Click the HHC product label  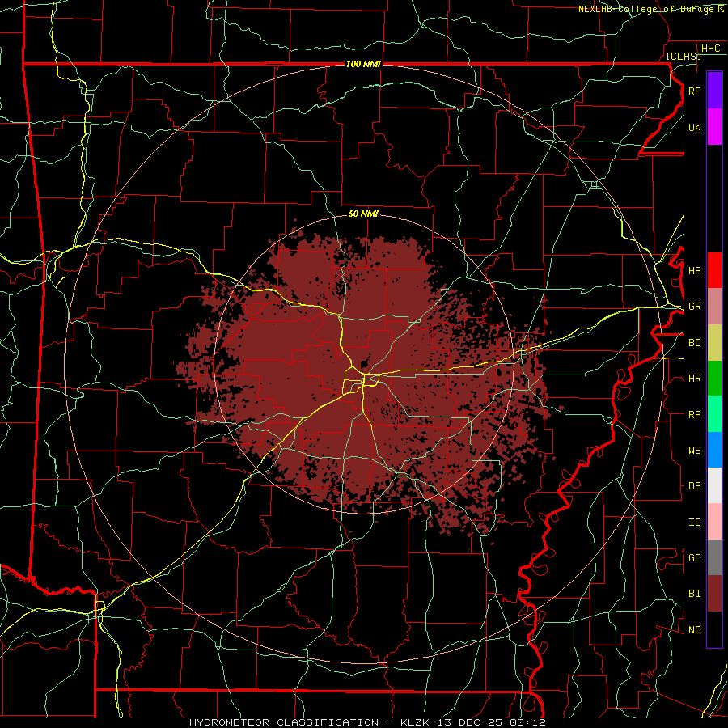pyautogui.click(x=710, y=49)
